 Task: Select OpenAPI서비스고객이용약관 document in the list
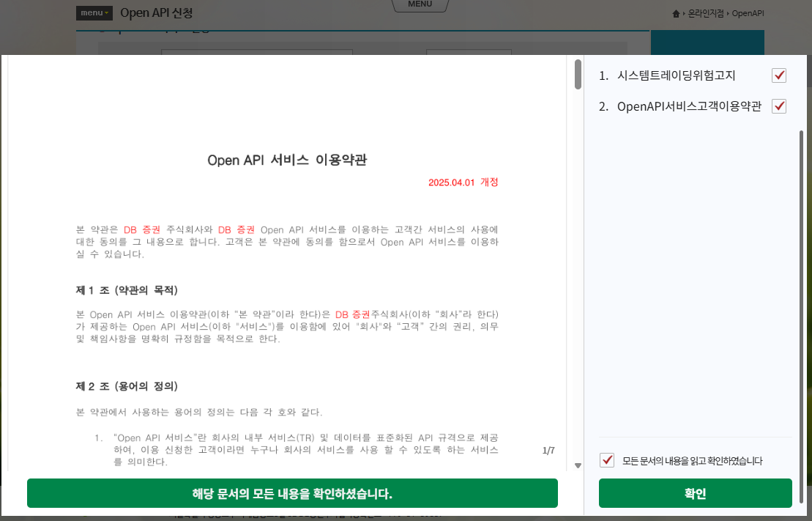(689, 106)
